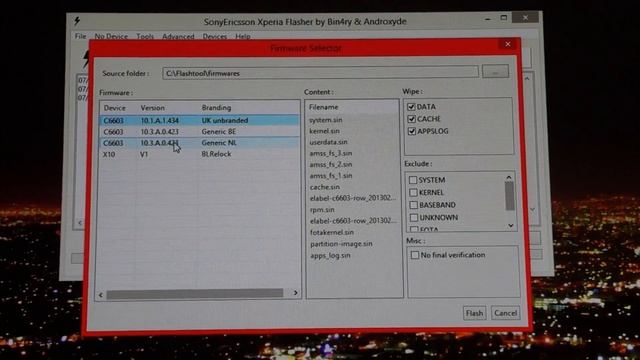Open the Devices menu

215,36
